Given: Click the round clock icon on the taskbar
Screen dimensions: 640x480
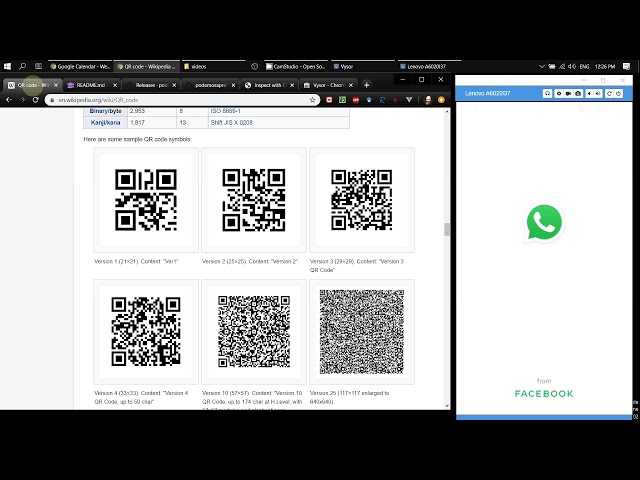Looking at the screenshot, I should 255,66.
